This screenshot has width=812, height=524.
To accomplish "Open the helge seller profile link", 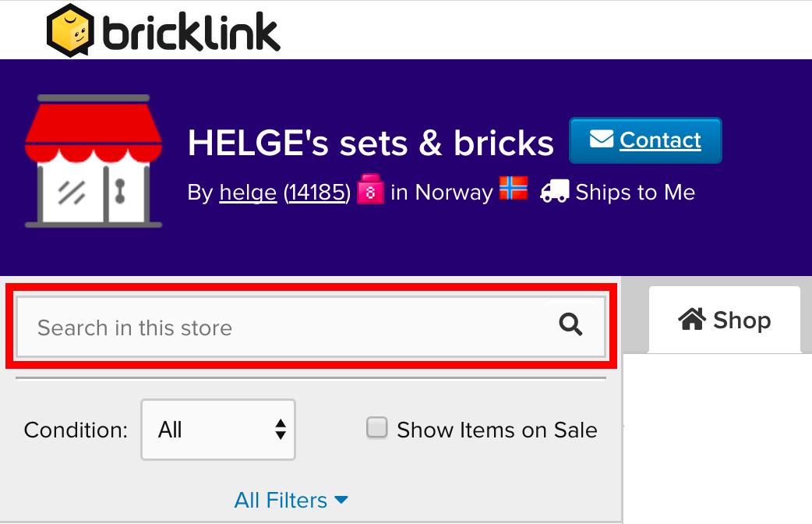I will coord(248,193).
